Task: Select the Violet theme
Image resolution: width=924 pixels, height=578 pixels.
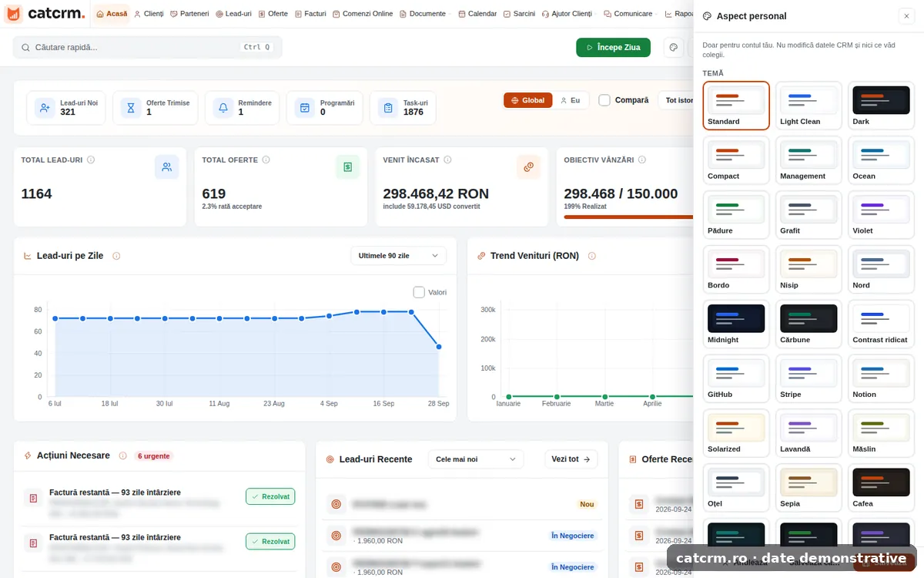Action: [x=881, y=215]
